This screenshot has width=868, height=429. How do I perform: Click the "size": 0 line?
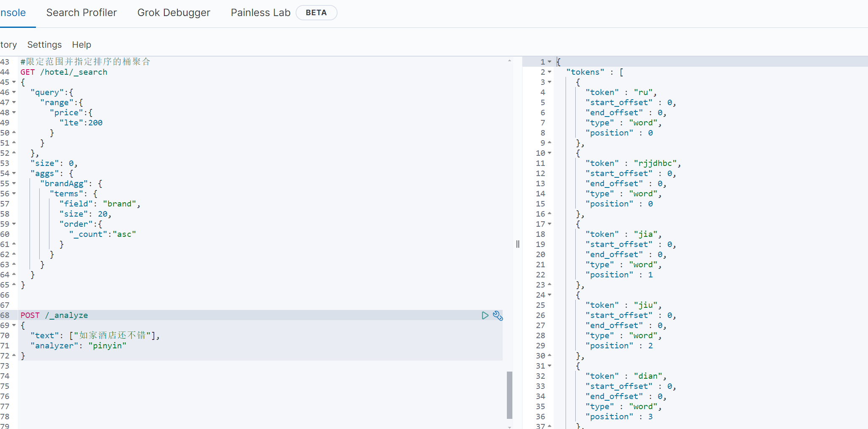[x=54, y=163]
